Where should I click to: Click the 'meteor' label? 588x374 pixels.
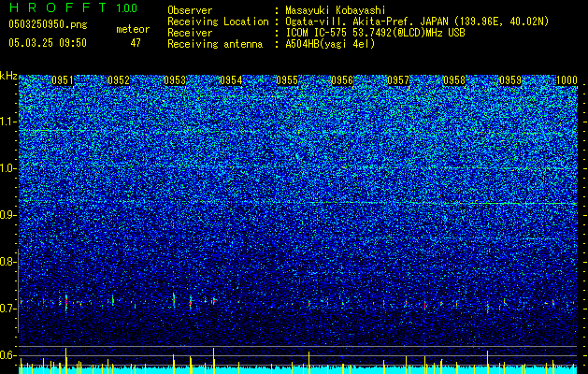point(133,29)
